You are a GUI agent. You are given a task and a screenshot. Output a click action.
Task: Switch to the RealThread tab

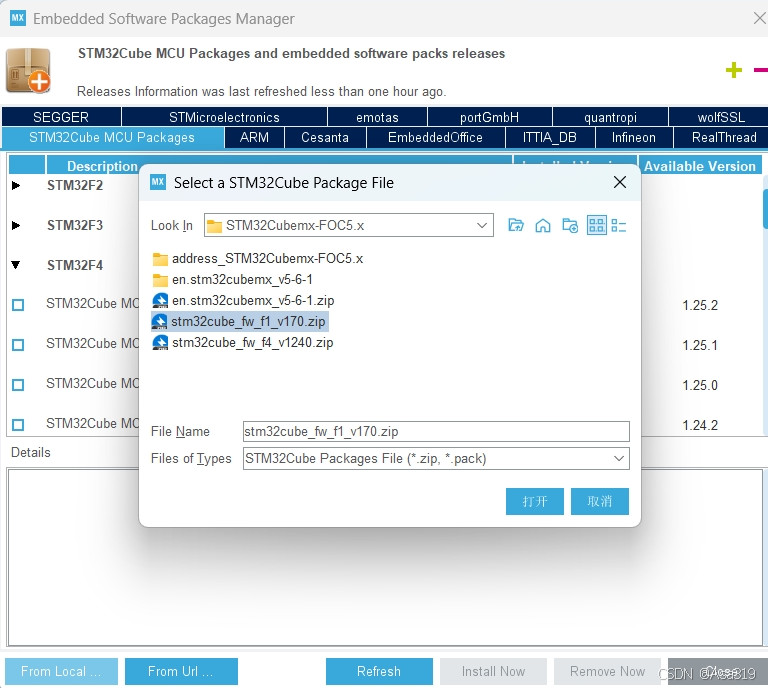click(722, 138)
